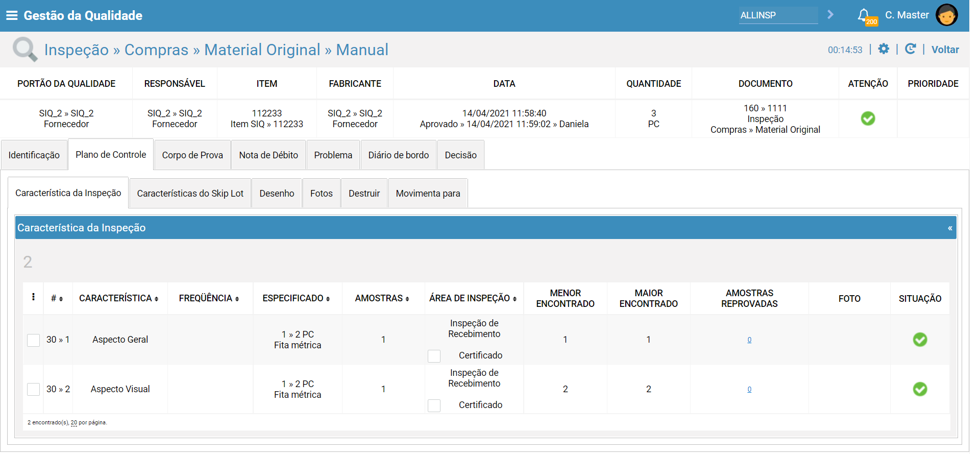Open the three-dot column options menu

point(33,297)
